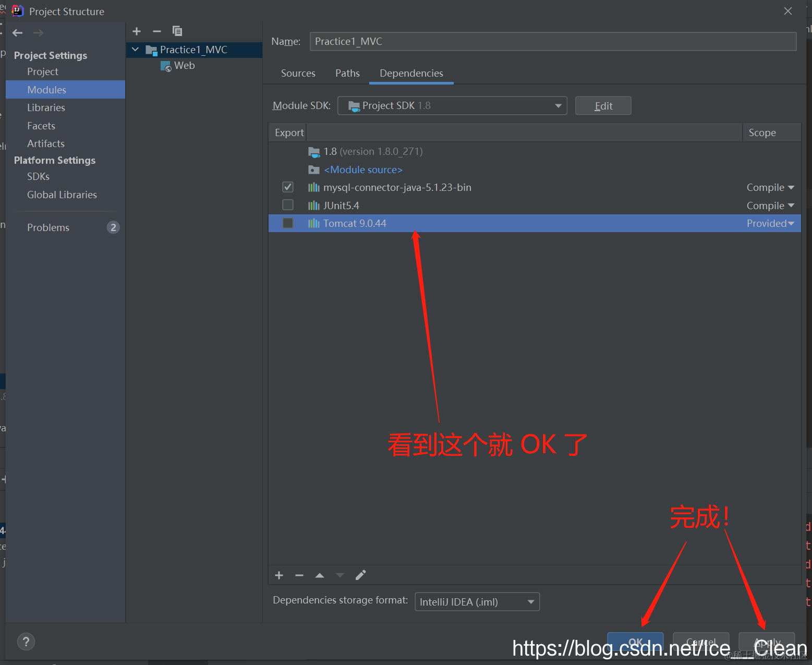Copy the selected module
Viewport: 812px width, 665px height.
(x=177, y=31)
